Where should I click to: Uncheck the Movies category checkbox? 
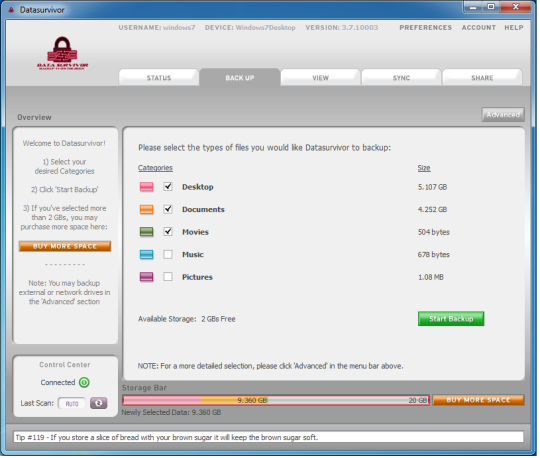click(168, 232)
